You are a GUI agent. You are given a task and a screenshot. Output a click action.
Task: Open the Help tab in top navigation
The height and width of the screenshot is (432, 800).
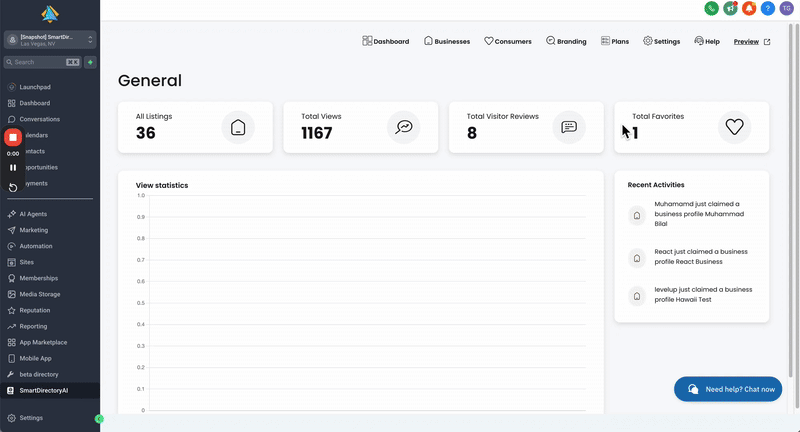point(707,41)
